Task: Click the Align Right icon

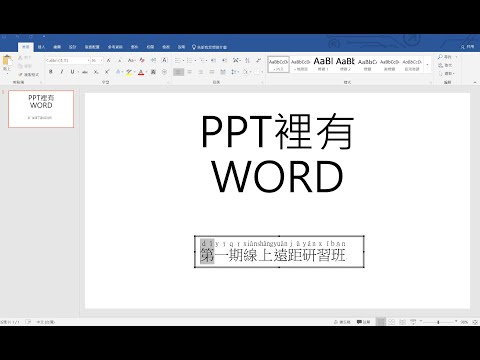Action: (201, 72)
